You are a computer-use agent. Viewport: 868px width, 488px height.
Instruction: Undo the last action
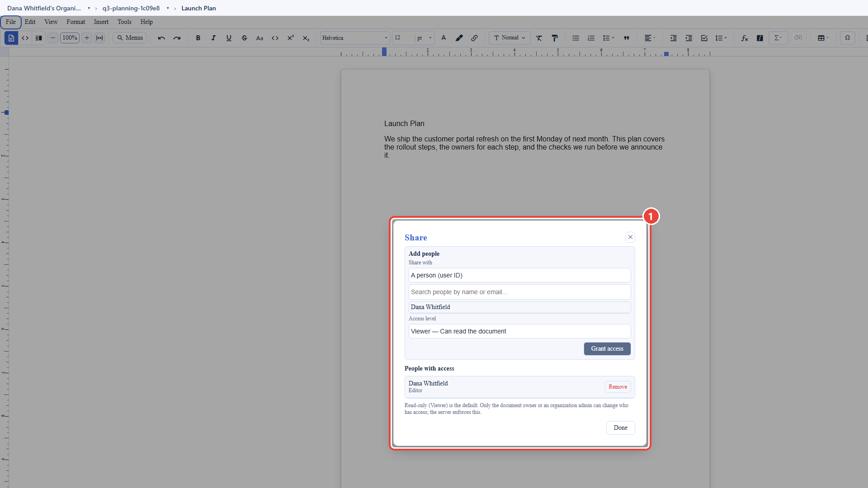(161, 38)
